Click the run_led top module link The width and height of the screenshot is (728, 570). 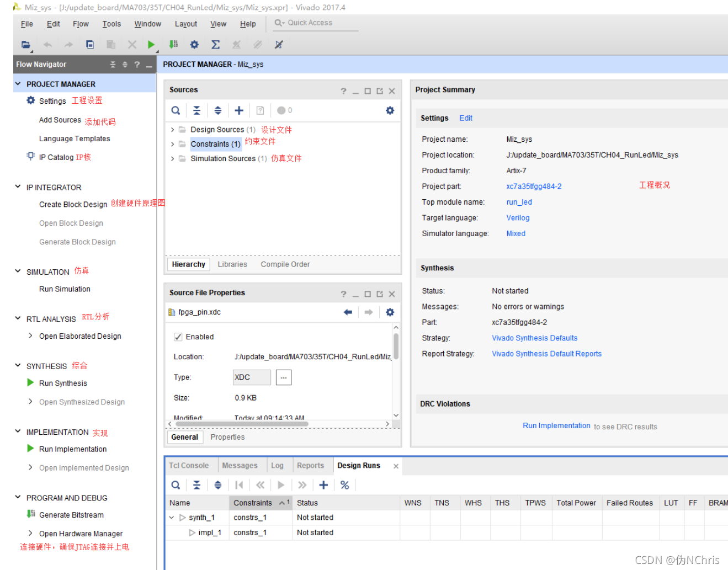tap(519, 202)
